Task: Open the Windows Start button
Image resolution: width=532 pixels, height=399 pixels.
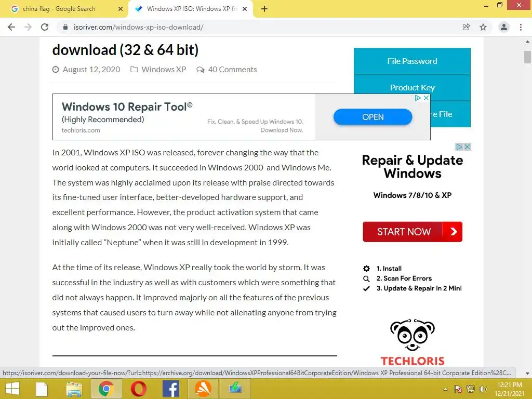Action: pos(12,389)
